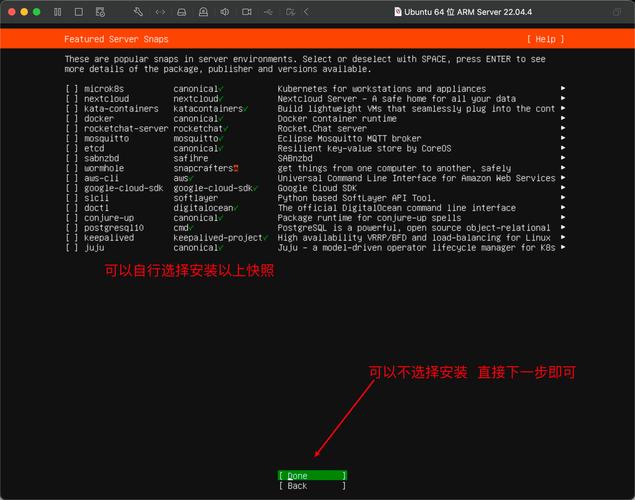The height and width of the screenshot is (500, 635).
Task: Click the CD/DVD drive icon
Action: point(203,12)
